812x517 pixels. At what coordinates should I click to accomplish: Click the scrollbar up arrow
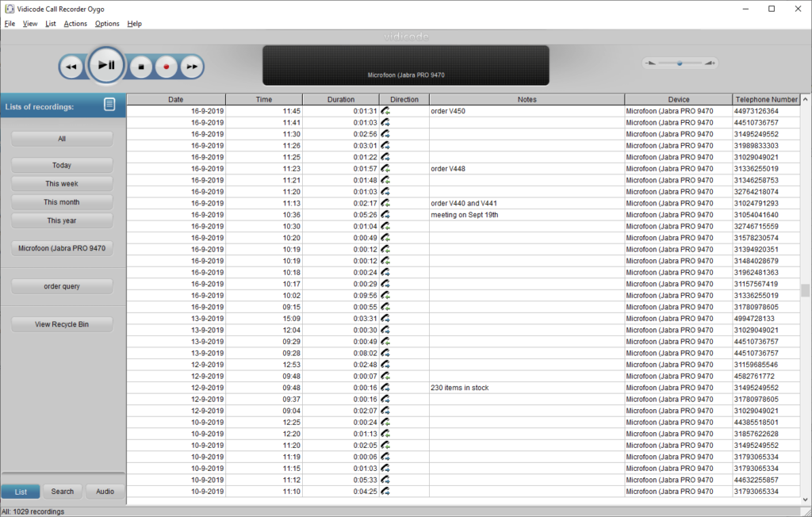pos(806,99)
